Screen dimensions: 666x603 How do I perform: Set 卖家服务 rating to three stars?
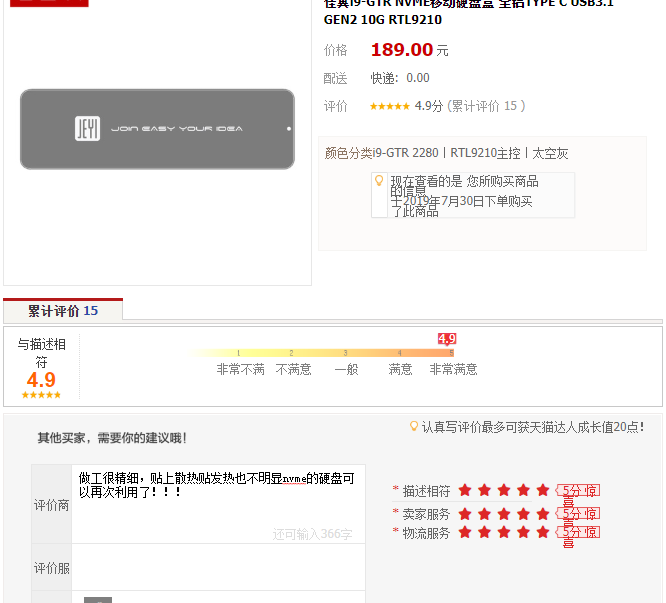point(504,514)
